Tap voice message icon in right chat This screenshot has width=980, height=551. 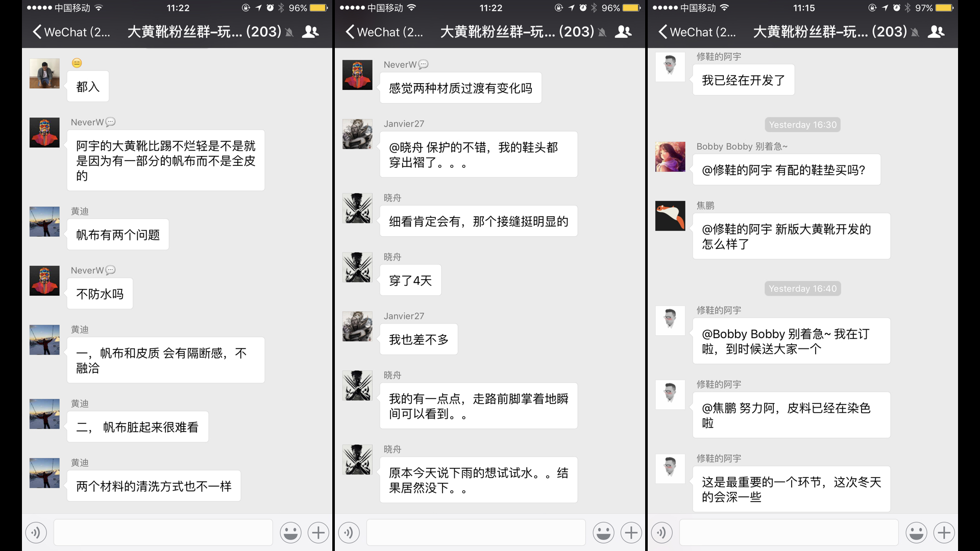pyautogui.click(x=661, y=533)
